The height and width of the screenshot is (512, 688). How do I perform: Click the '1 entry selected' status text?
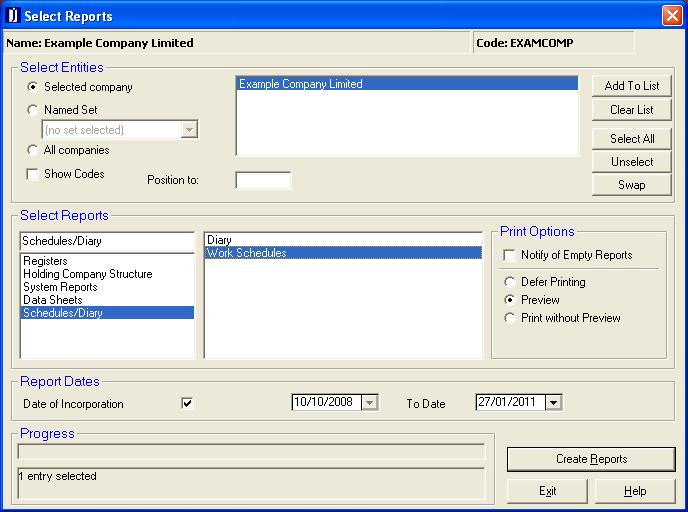pos(57,476)
